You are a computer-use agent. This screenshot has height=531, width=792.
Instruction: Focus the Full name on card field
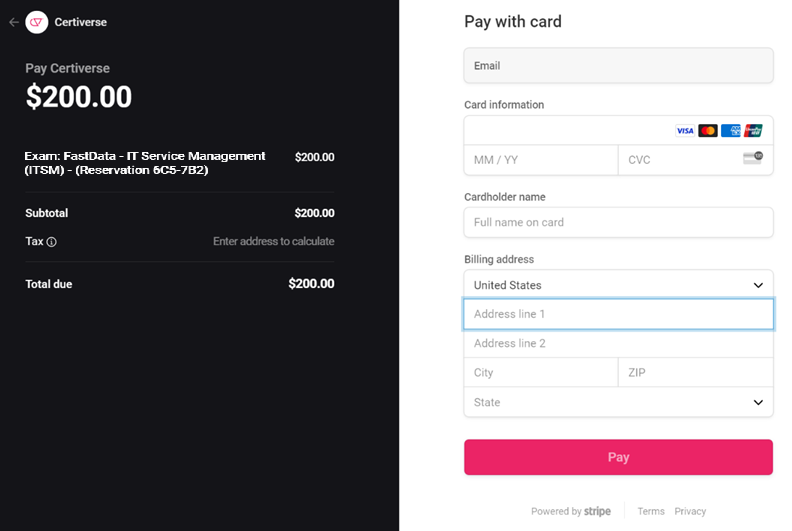coord(618,222)
